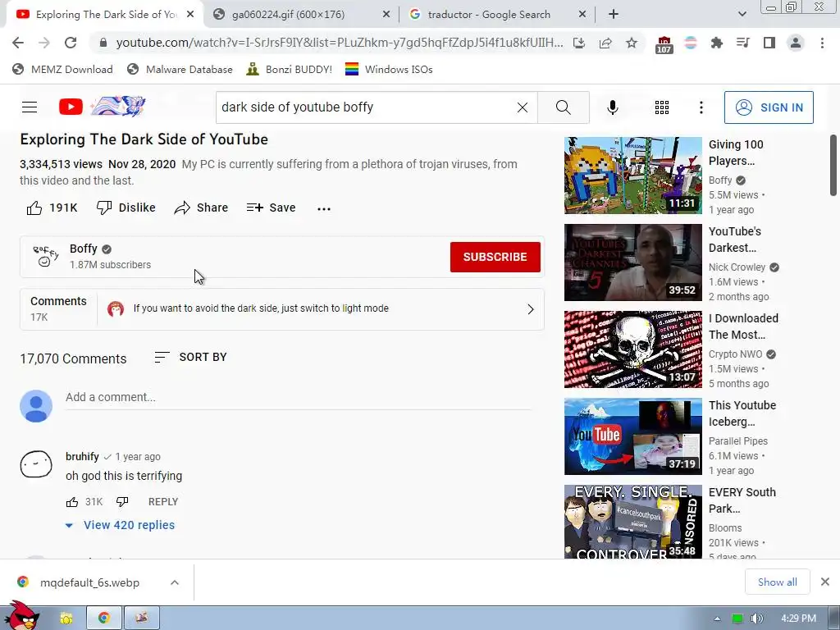Show hidden system tray icons
This screenshot has width=840, height=630.
pos(717,619)
